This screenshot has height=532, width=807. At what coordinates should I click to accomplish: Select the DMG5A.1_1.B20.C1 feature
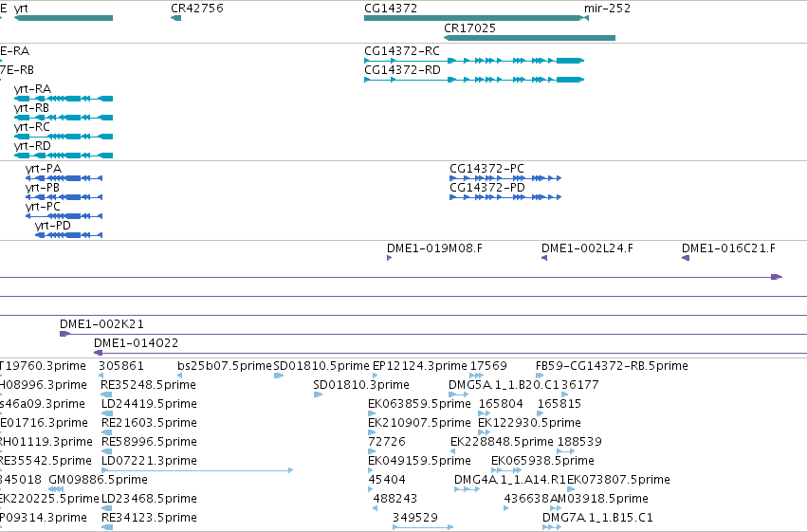459,395
